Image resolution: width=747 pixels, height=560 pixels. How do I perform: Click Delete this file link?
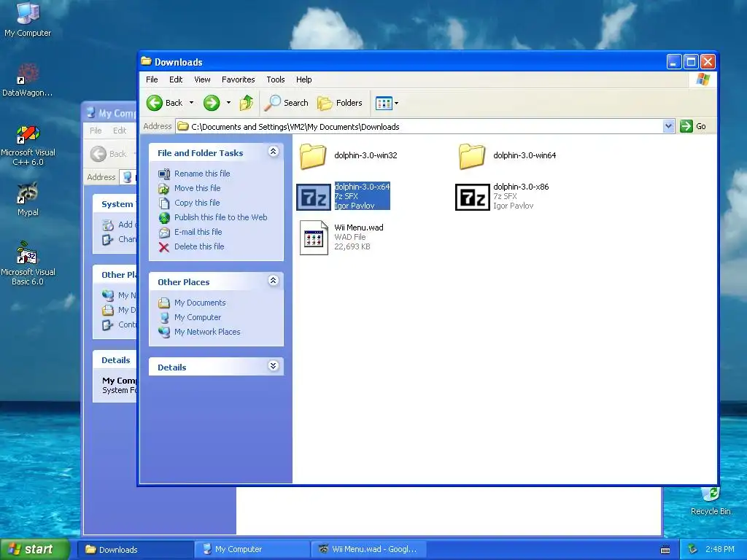coord(199,246)
